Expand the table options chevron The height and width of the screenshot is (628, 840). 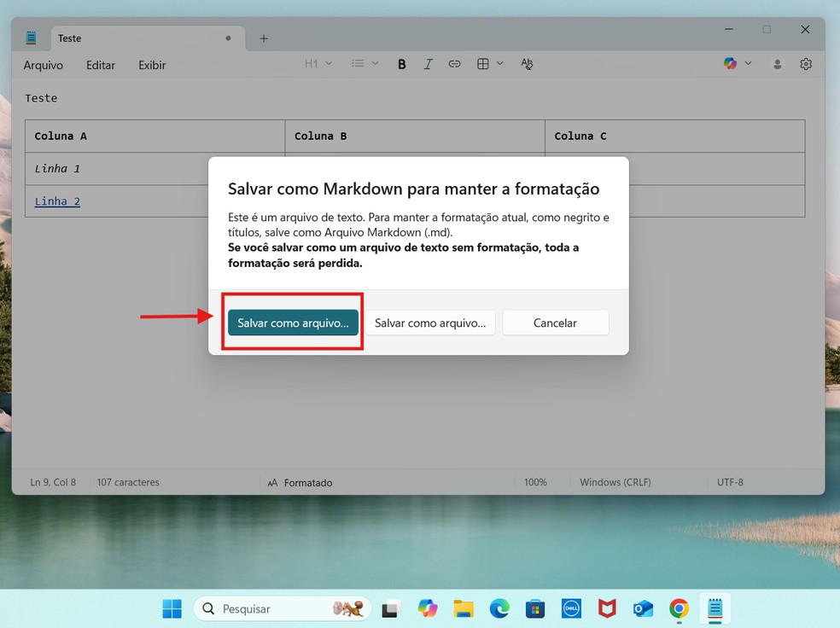tap(500, 64)
